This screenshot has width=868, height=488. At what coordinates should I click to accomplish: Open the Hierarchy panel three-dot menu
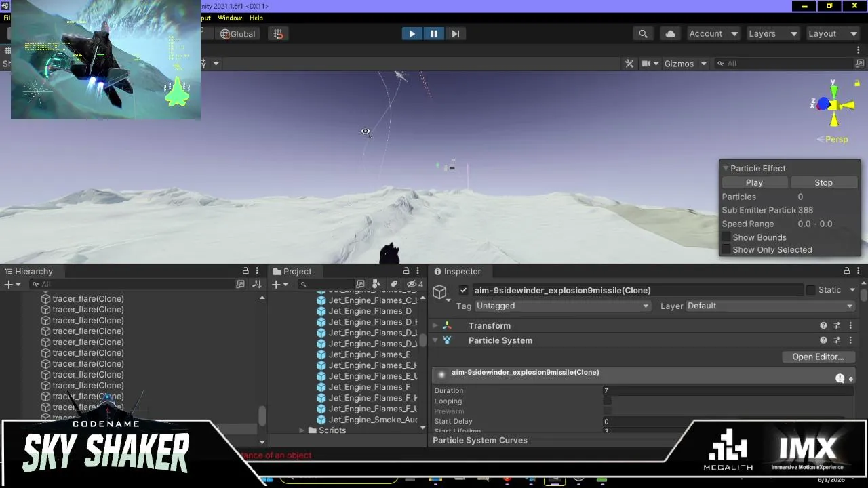tap(257, 271)
